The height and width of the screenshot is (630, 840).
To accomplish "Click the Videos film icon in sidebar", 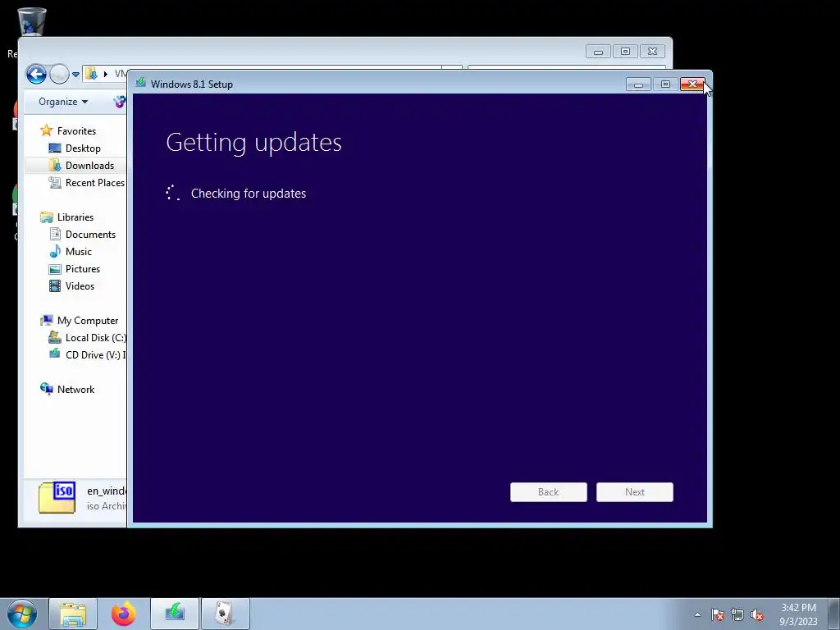I will click(x=55, y=285).
